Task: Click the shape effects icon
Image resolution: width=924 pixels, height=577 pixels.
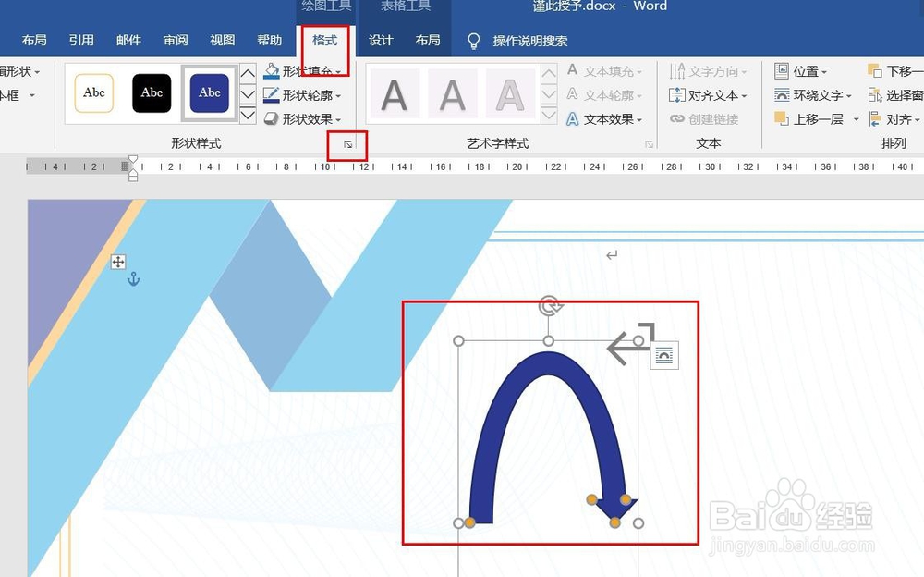Action: [271, 119]
